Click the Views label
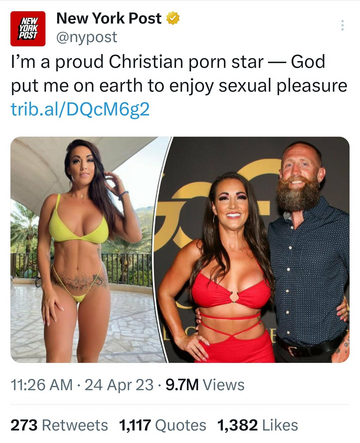Screen dimensions: 360x443 point(224,385)
